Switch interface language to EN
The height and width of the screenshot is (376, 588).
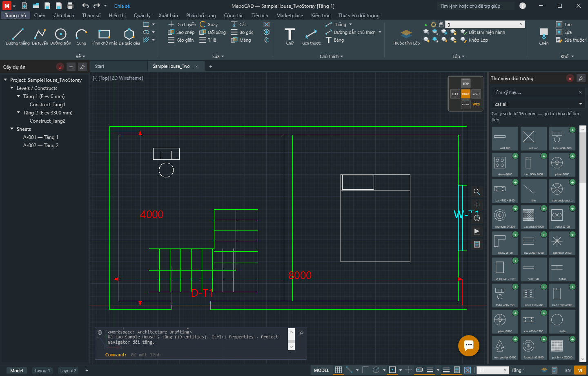[x=568, y=370]
